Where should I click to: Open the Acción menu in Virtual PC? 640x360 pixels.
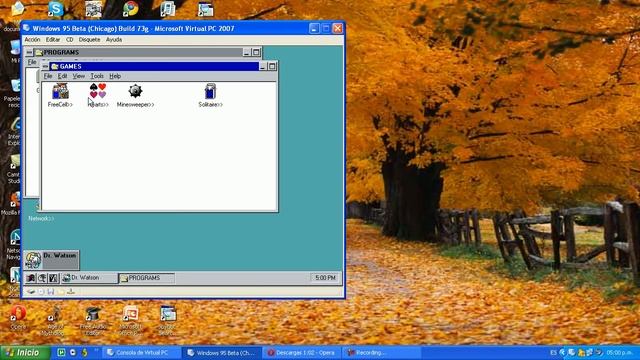click(x=32, y=40)
